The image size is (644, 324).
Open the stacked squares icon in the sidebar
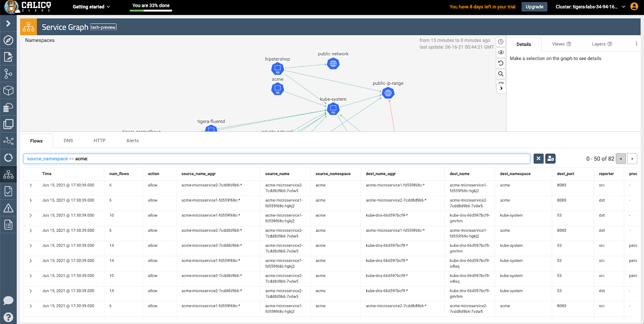8,124
